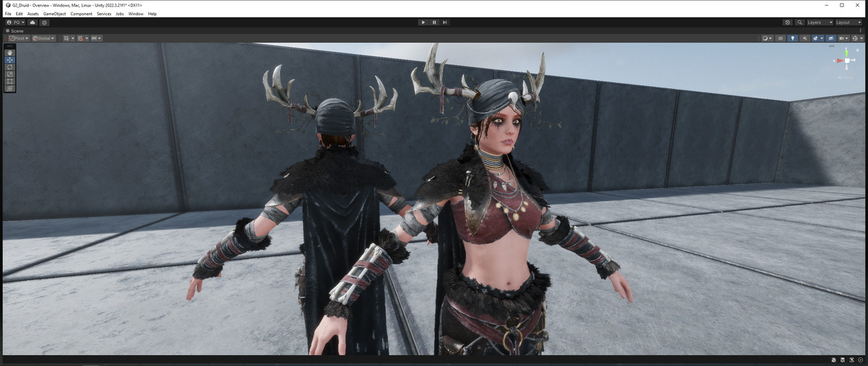Click the Step frame button
The width and height of the screenshot is (868, 366).
coord(445,22)
